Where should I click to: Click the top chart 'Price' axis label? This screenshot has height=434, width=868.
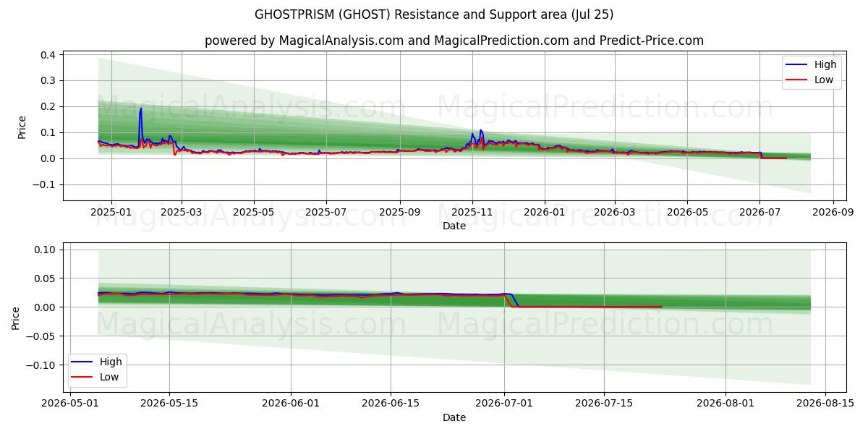click(22, 127)
